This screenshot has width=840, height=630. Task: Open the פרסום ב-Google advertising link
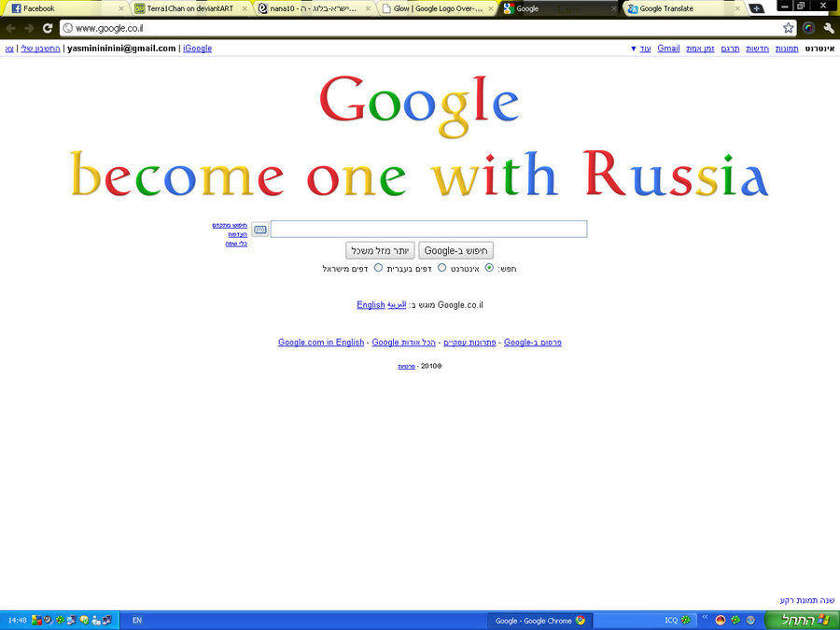[533, 343]
